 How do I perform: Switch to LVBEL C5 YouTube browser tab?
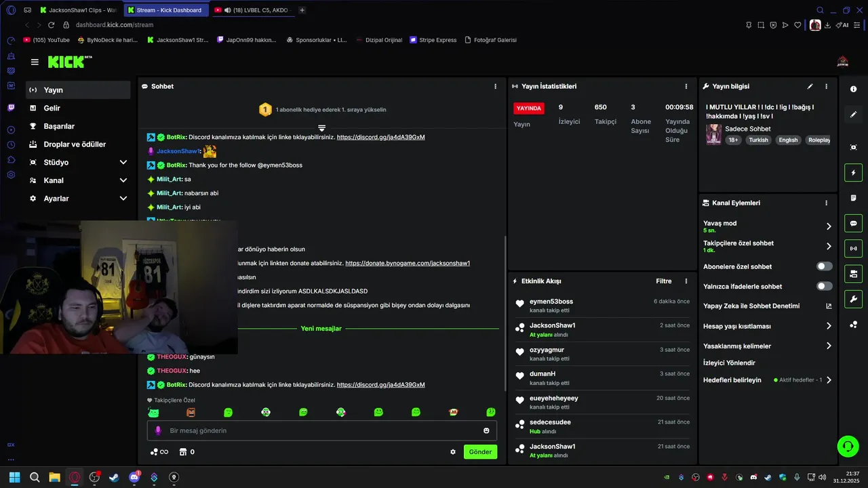[252, 10]
